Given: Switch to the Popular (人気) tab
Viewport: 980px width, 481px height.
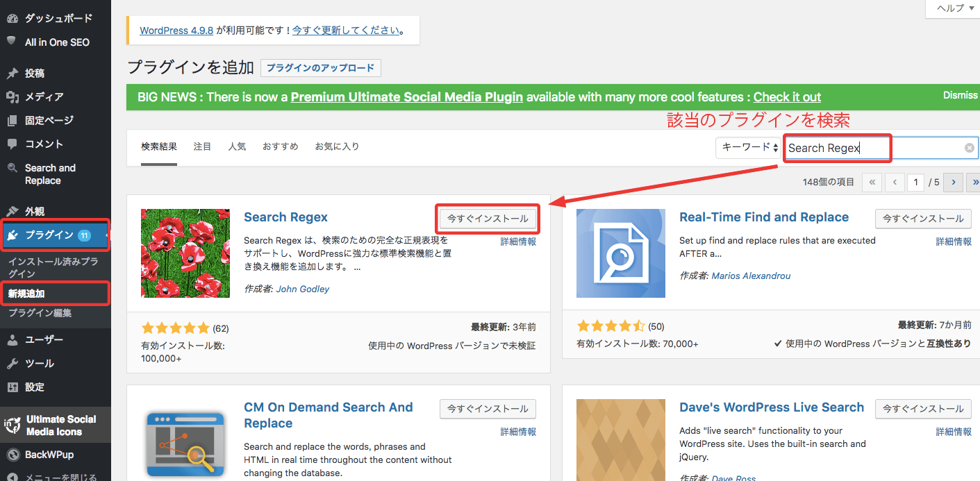Looking at the screenshot, I should tap(237, 146).
